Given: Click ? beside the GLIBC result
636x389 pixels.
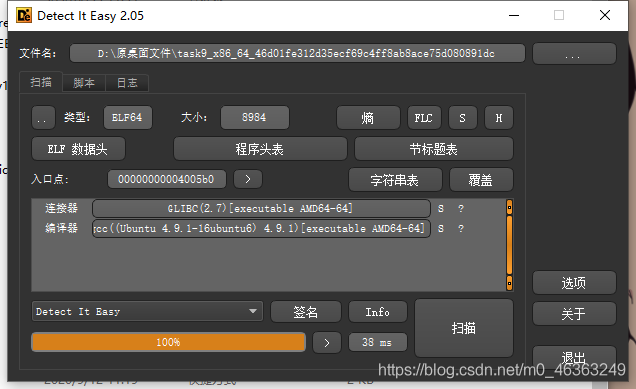Looking at the screenshot, I should (461, 208).
